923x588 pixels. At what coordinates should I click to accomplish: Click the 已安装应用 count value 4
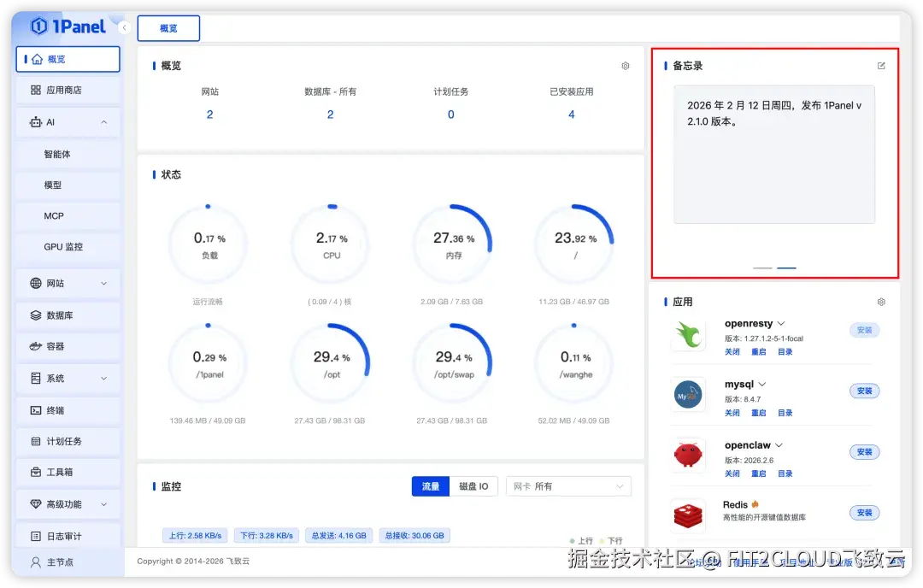572,115
